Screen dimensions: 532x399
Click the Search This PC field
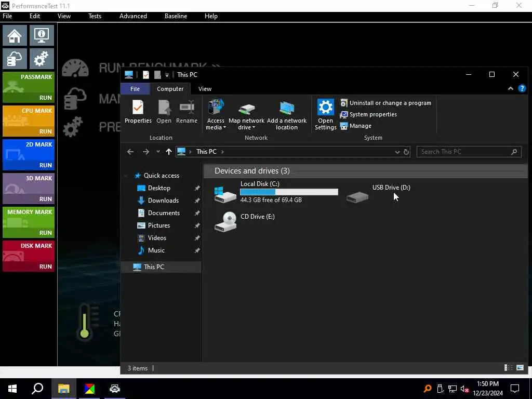469,152
